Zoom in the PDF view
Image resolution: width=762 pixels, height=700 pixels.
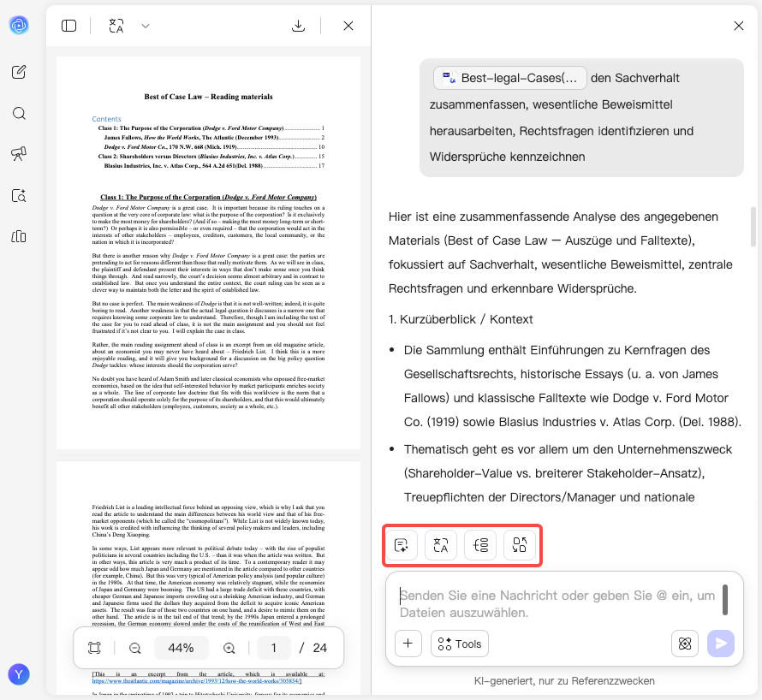[x=229, y=648]
